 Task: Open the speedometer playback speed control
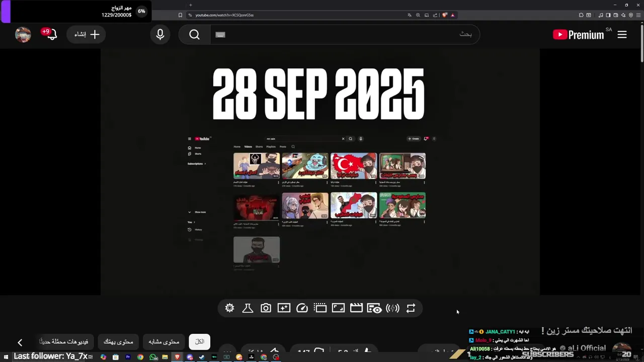coord(302,308)
